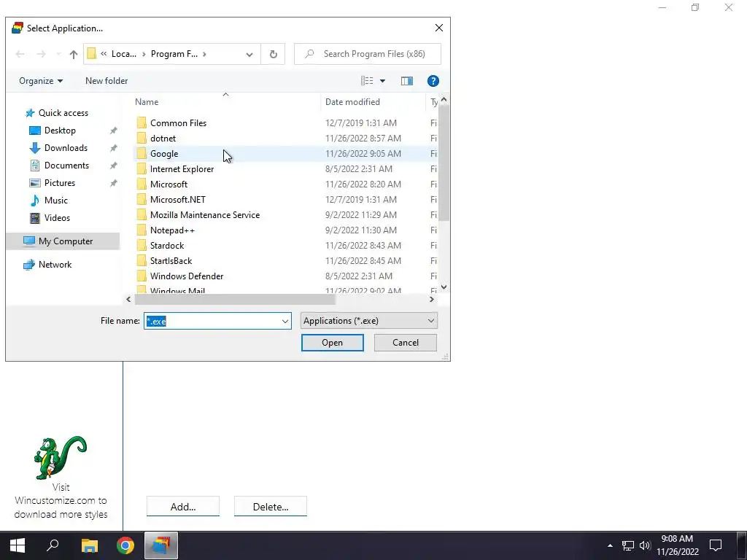Select the Microsoft.NET folder
The width and height of the screenshot is (747, 560).
(178, 200)
